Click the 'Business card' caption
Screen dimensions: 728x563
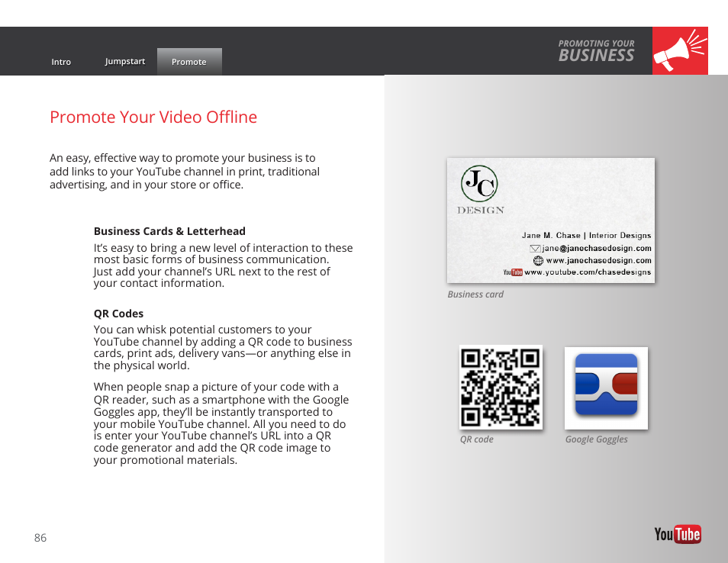(x=475, y=294)
